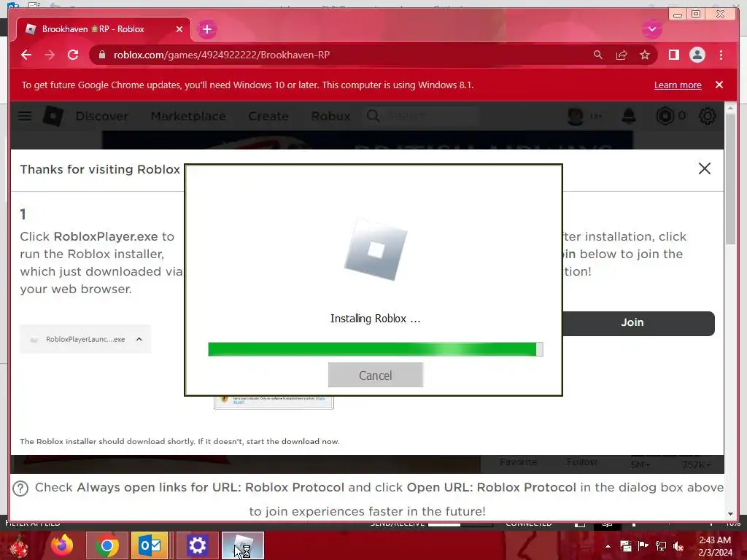Click the padlock site info icon
Image resolution: width=747 pixels, height=560 pixels.
coord(102,55)
